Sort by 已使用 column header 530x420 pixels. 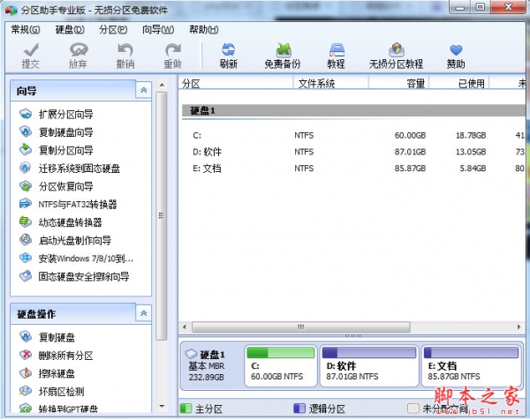(459, 83)
